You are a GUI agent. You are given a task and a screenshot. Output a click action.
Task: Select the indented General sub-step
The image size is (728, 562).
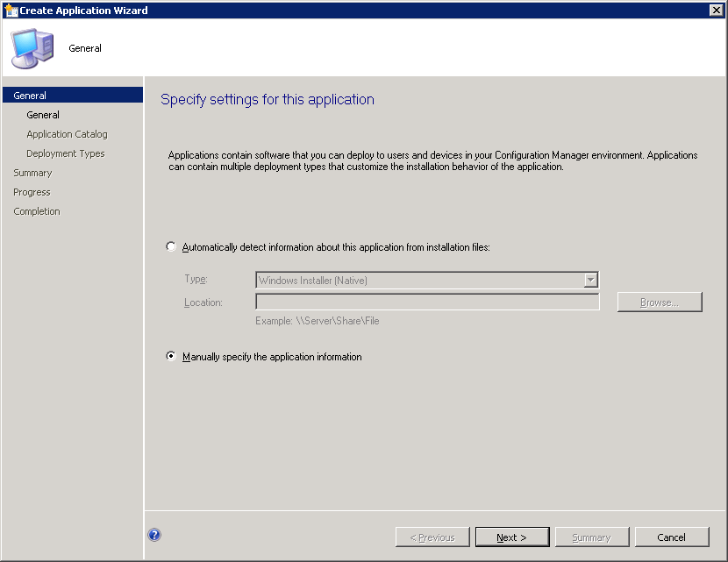[43, 115]
